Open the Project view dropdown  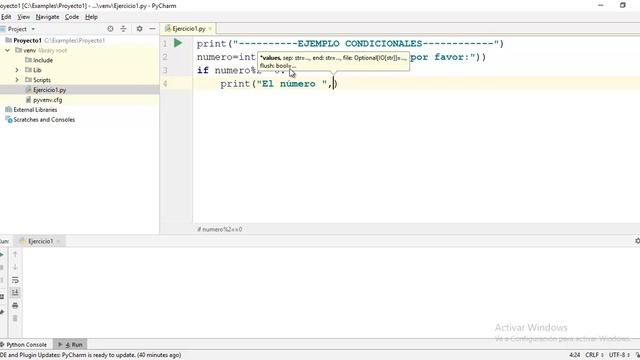click(x=33, y=29)
